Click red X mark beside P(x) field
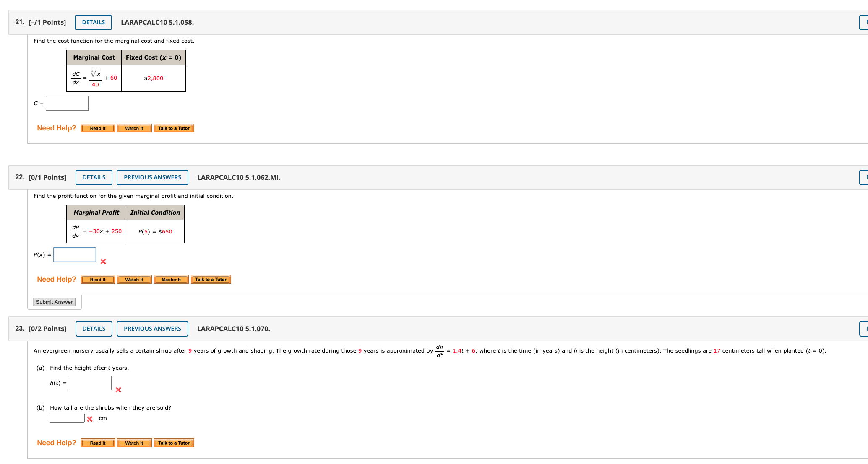868x464 pixels. pos(103,262)
